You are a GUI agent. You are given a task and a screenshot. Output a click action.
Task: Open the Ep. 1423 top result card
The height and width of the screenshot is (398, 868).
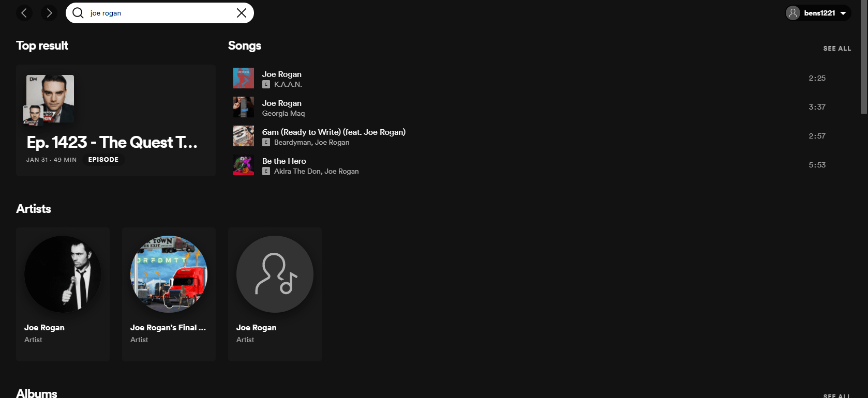pos(116,120)
